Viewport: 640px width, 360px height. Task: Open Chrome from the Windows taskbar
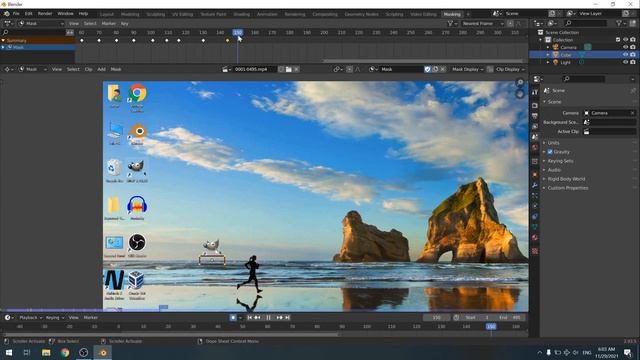[65, 353]
